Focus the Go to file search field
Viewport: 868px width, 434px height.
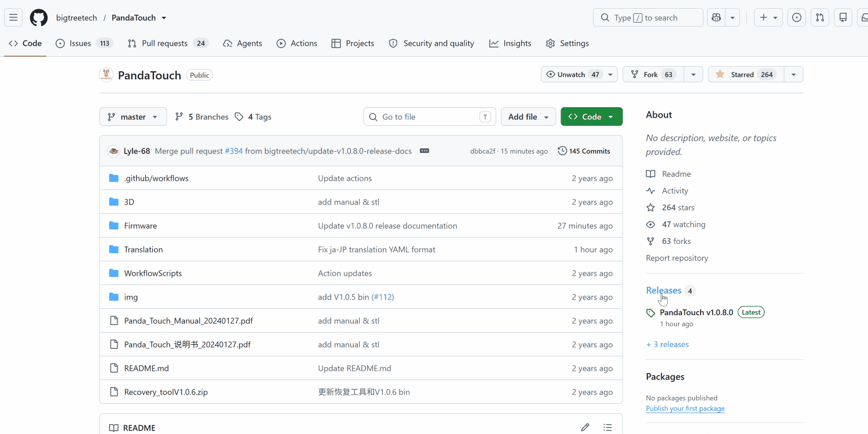tap(430, 116)
